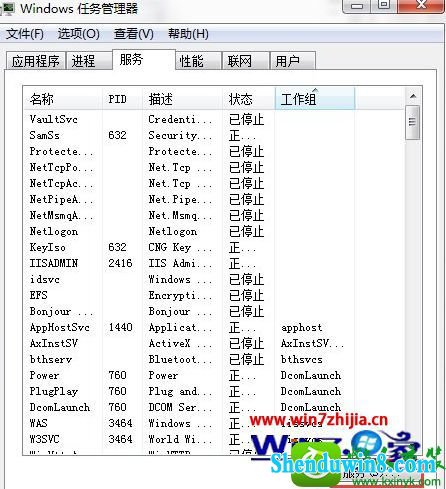
Task: Click the apphost work group cell
Action: pos(301,328)
